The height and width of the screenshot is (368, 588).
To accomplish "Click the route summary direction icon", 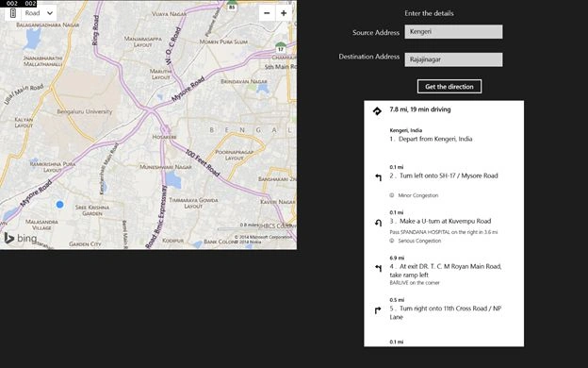I will 377,111.
